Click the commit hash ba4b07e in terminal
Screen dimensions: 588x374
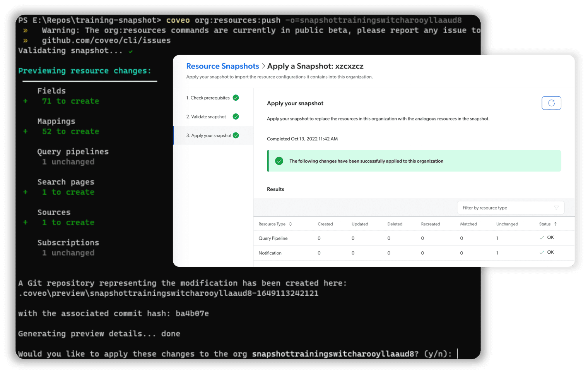(192, 314)
